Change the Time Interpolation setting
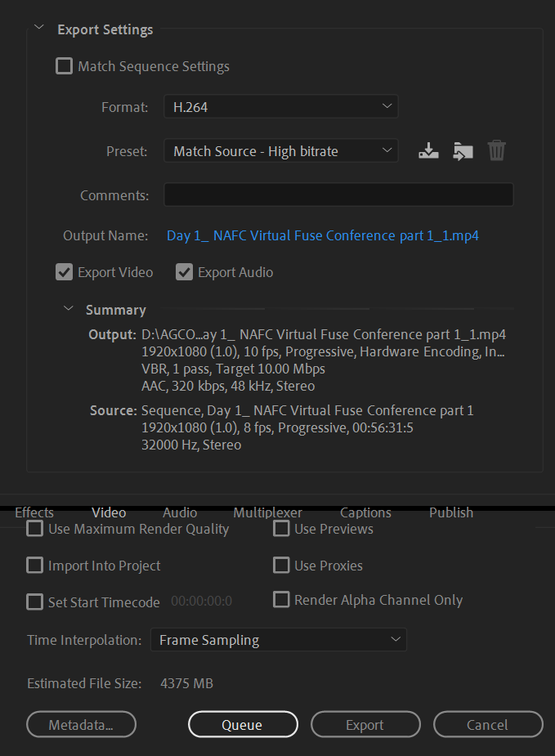The image size is (555, 756). point(278,640)
